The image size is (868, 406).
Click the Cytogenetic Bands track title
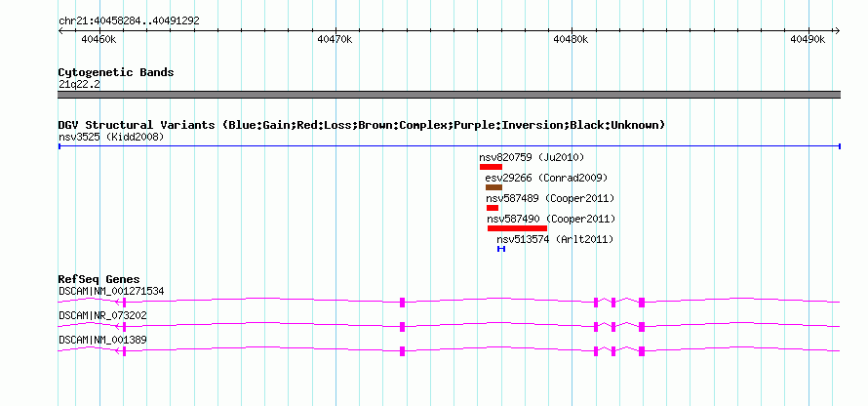[116, 72]
